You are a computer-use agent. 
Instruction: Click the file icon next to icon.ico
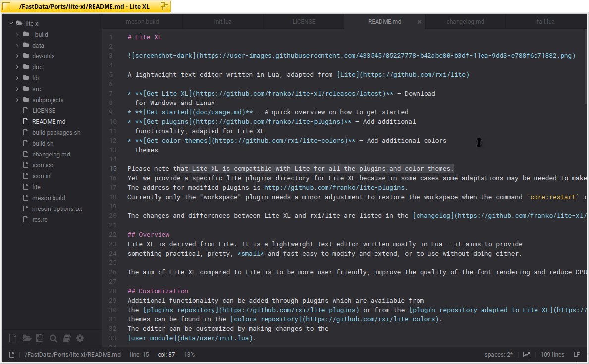pos(26,165)
